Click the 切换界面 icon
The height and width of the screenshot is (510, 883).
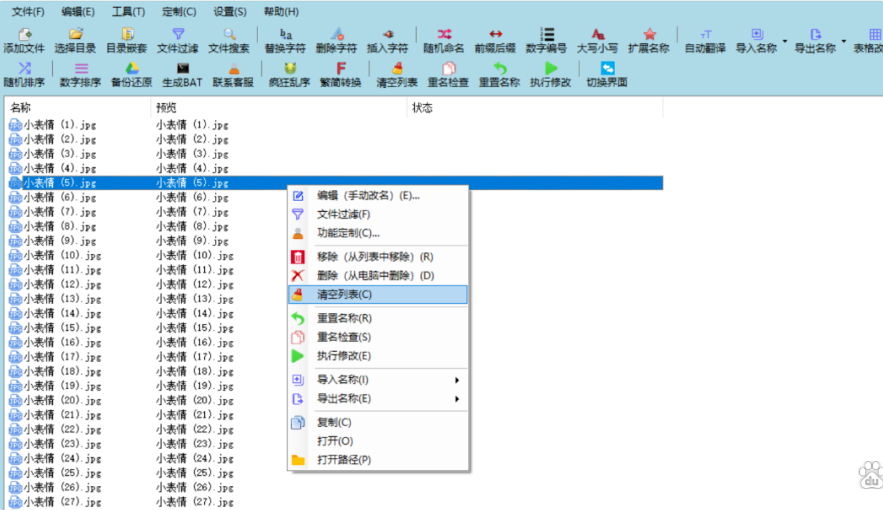[607, 69]
